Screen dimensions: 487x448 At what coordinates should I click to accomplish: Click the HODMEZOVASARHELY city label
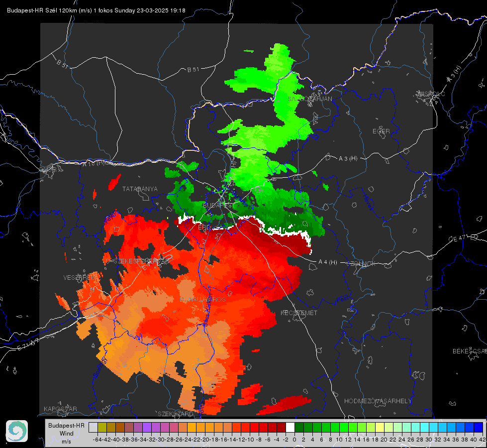tap(378, 401)
